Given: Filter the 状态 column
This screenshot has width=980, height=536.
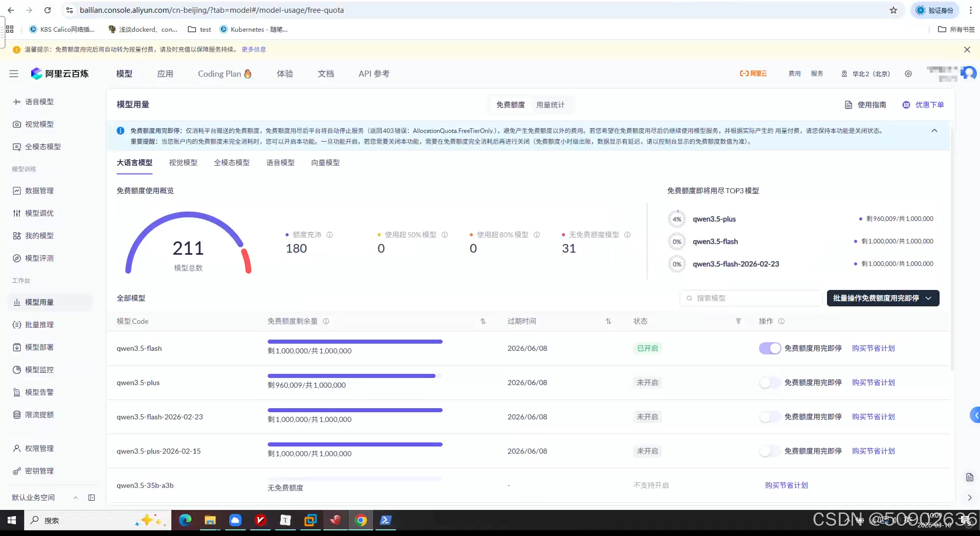Looking at the screenshot, I should 738,321.
